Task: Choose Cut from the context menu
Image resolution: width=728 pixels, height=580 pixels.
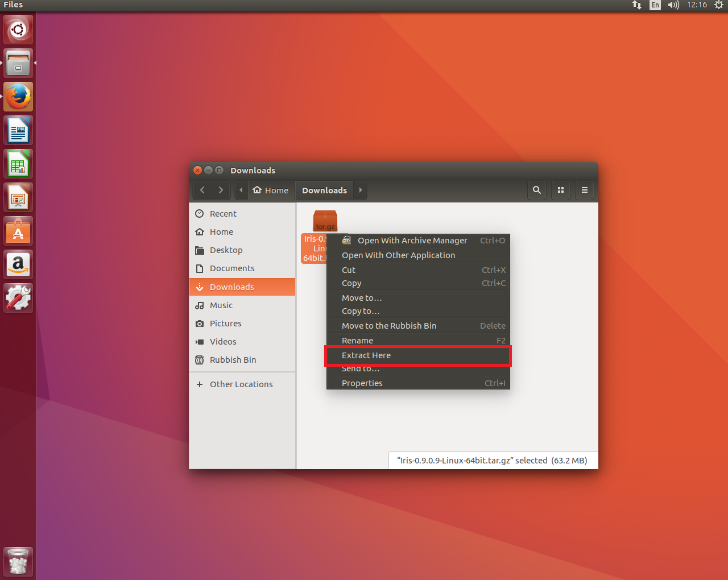Action: [x=418, y=270]
